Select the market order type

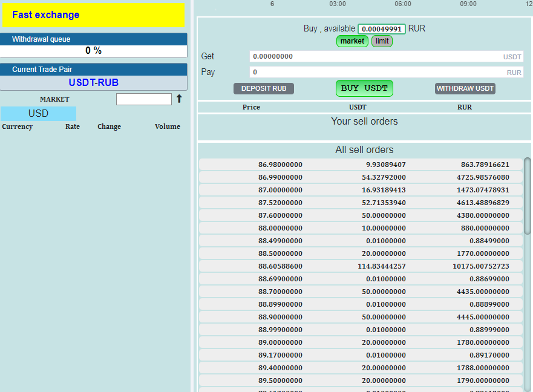[352, 41]
